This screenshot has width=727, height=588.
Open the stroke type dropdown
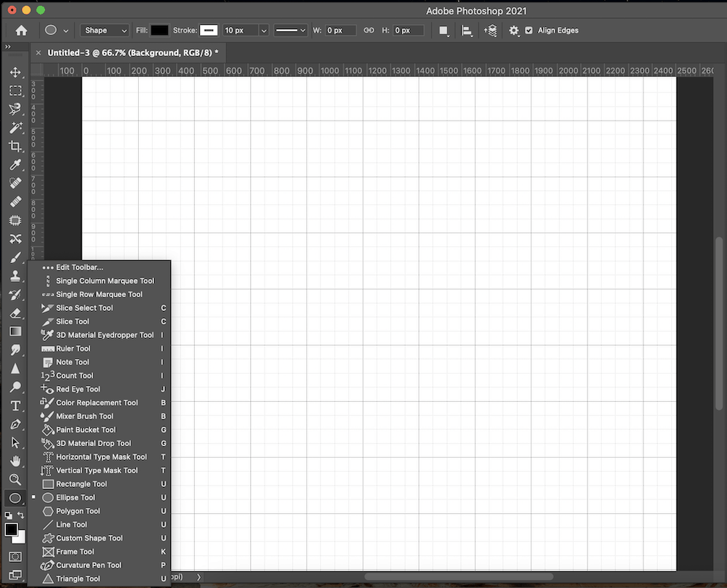[290, 30]
